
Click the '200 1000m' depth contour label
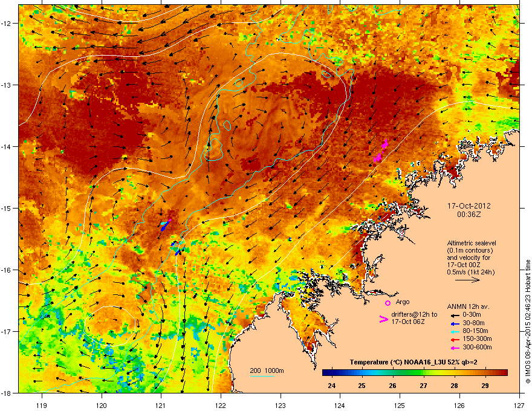click(267, 371)
